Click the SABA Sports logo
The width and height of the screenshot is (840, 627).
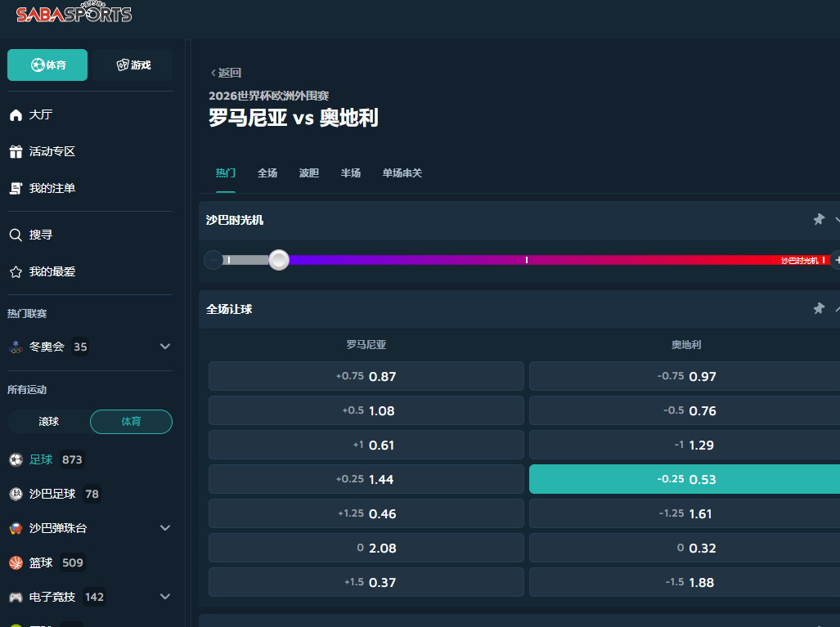click(74, 14)
